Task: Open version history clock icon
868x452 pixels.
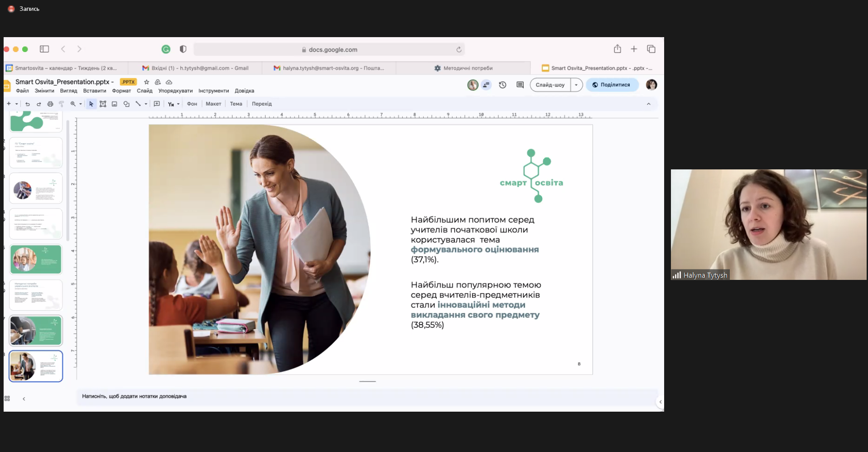Action: (502, 85)
